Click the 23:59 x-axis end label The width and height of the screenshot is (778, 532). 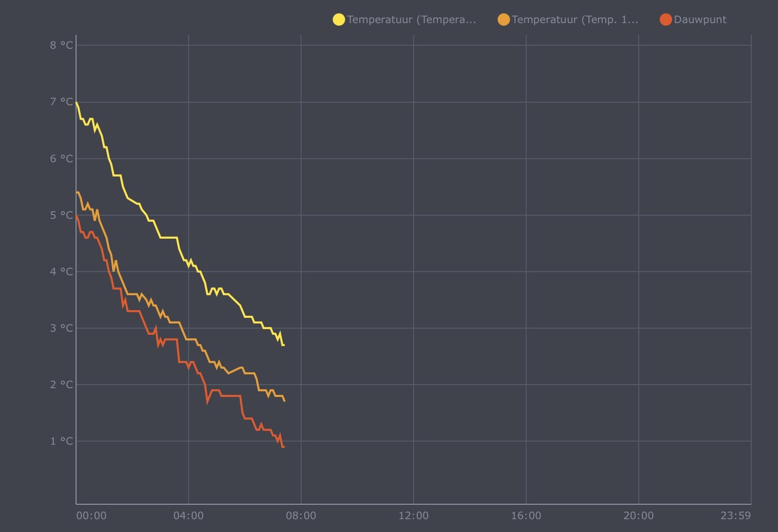click(735, 516)
